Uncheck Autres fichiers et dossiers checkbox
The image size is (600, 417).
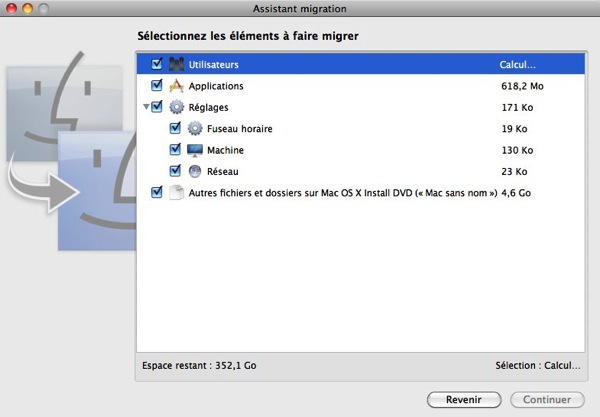pyautogui.click(x=156, y=193)
